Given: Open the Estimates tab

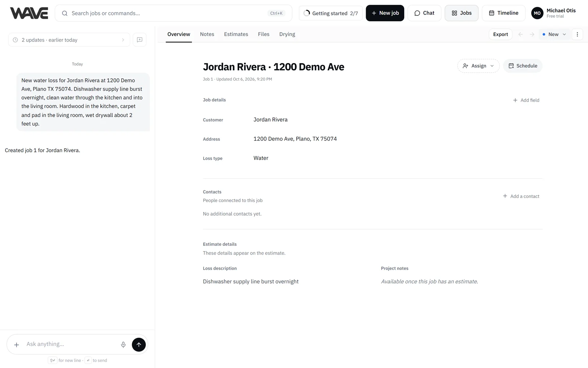Looking at the screenshot, I should (x=236, y=34).
